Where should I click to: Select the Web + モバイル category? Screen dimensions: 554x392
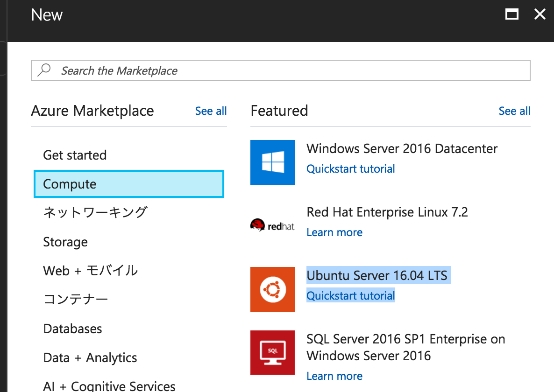tap(90, 271)
